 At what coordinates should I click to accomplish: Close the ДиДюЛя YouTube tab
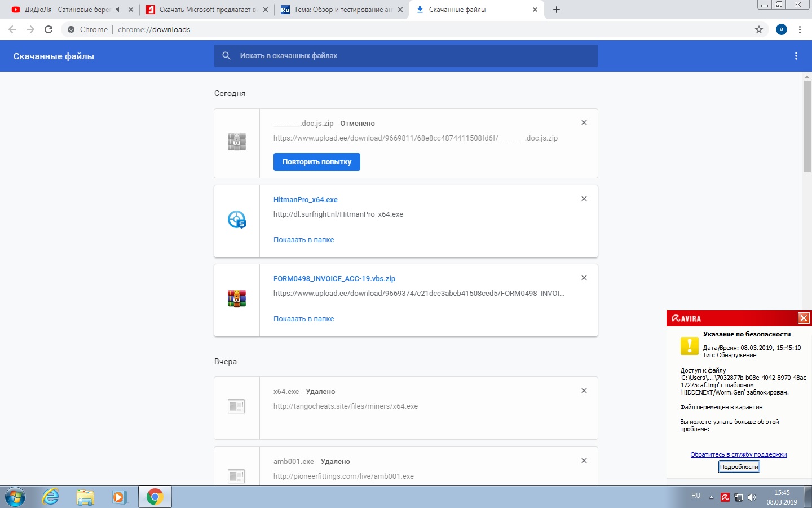tap(131, 10)
